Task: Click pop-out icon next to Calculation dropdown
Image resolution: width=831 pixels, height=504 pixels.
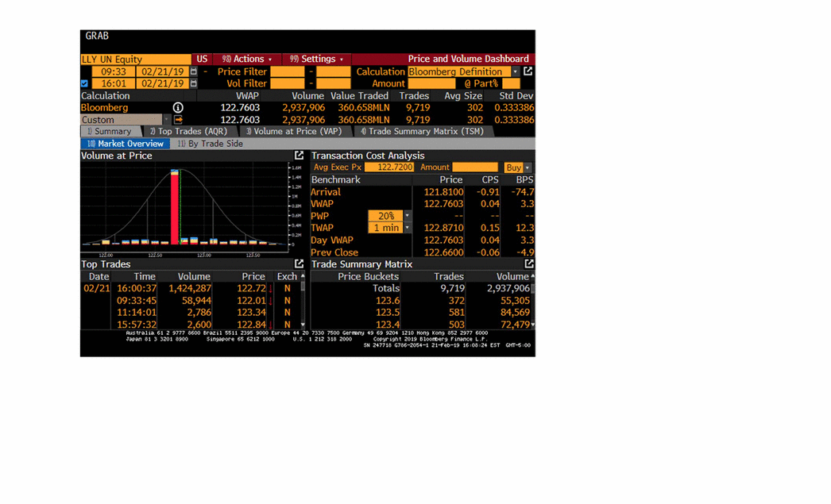Action: click(528, 71)
